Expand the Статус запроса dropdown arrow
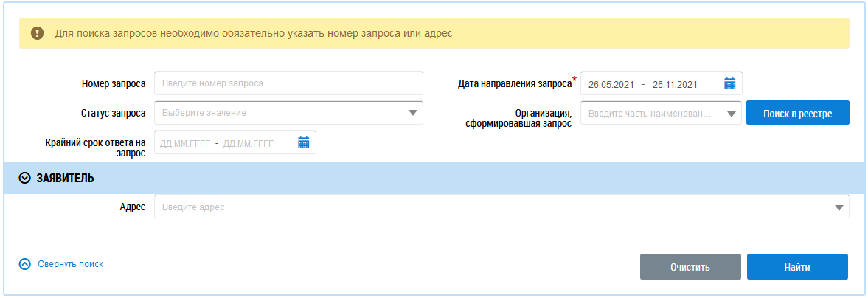 (412, 113)
